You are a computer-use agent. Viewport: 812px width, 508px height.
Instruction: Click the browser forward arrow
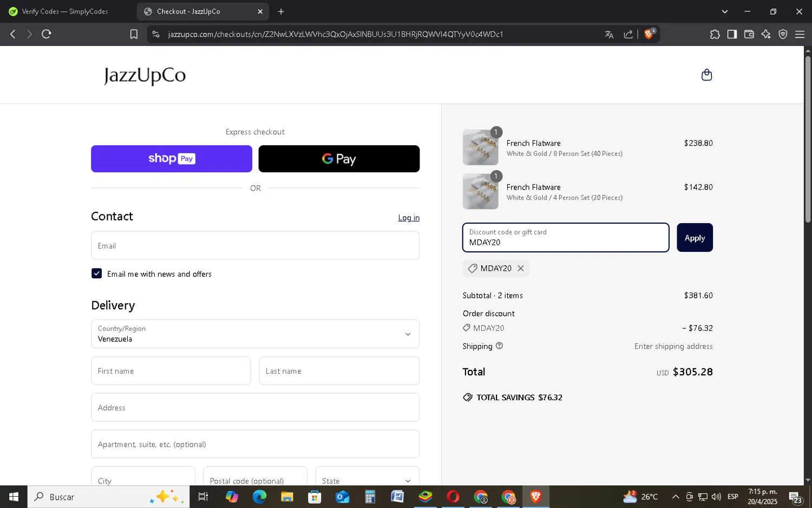pyautogui.click(x=29, y=34)
